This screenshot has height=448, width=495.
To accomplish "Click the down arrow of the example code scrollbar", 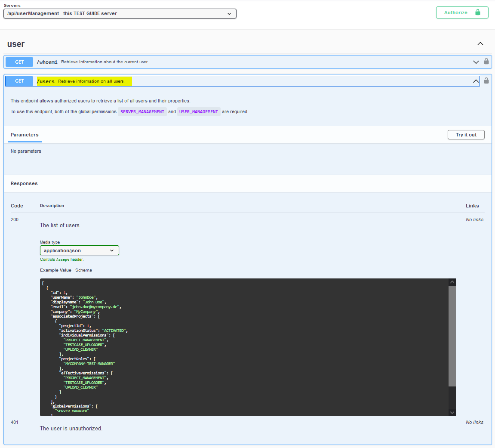I will pos(452,412).
